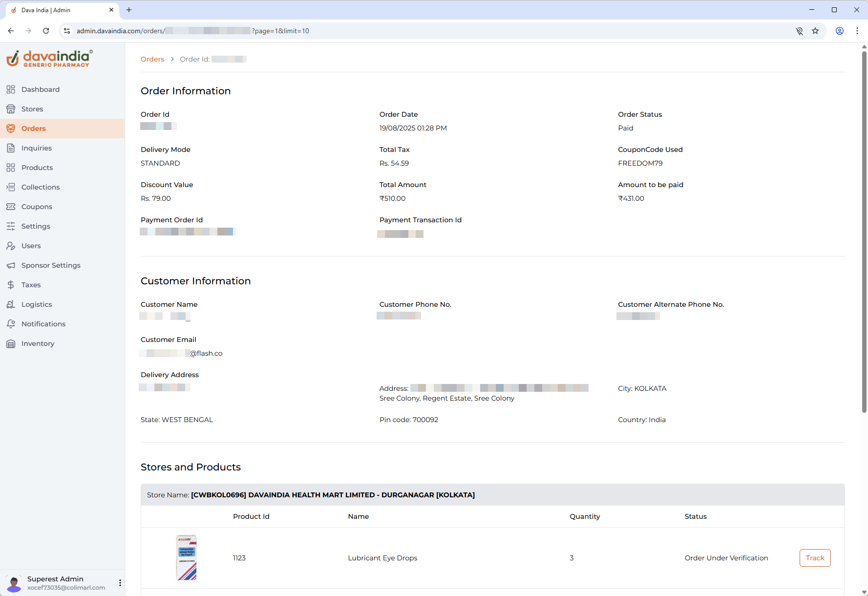
Task: Open the Stores section icon
Action: [11, 109]
